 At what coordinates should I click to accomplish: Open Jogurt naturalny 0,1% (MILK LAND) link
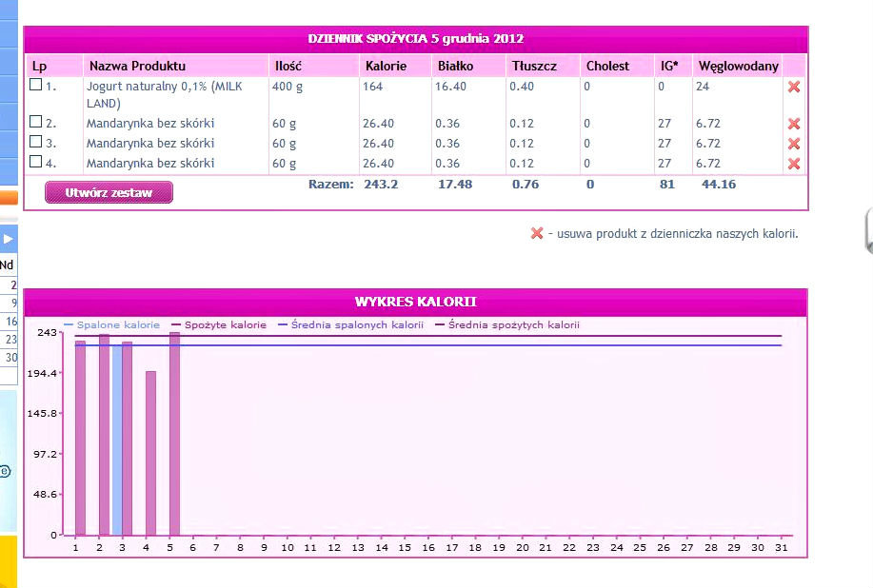click(x=165, y=94)
